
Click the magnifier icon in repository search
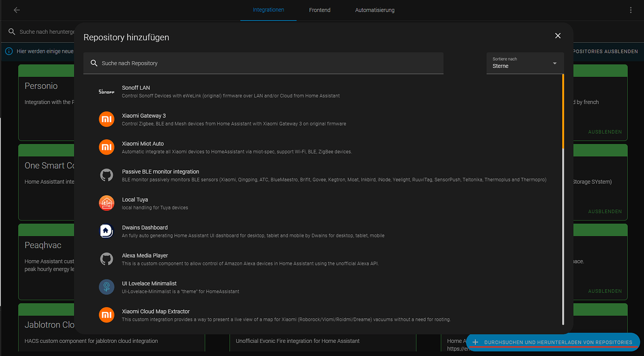tap(94, 63)
